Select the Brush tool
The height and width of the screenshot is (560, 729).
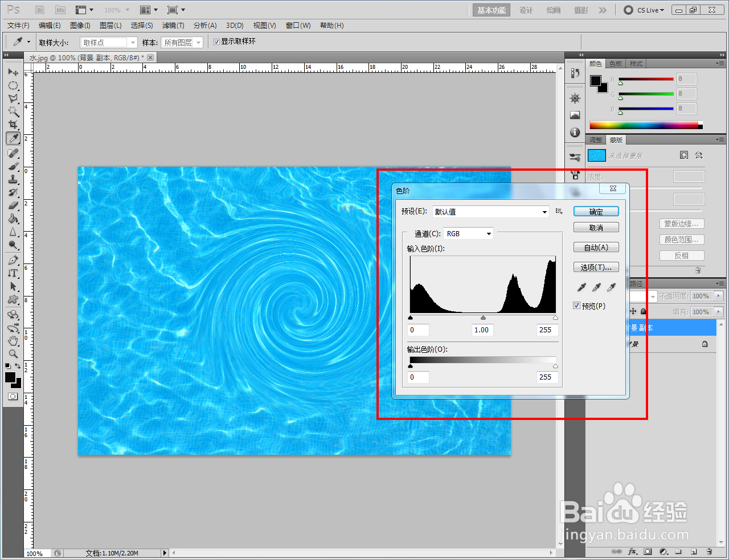(x=13, y=166)
